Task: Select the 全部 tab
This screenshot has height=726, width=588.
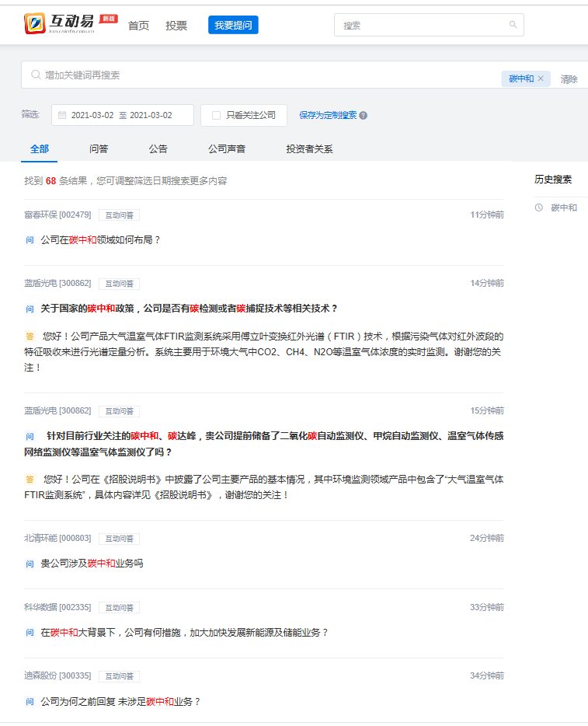Action: tap(40, 148)
